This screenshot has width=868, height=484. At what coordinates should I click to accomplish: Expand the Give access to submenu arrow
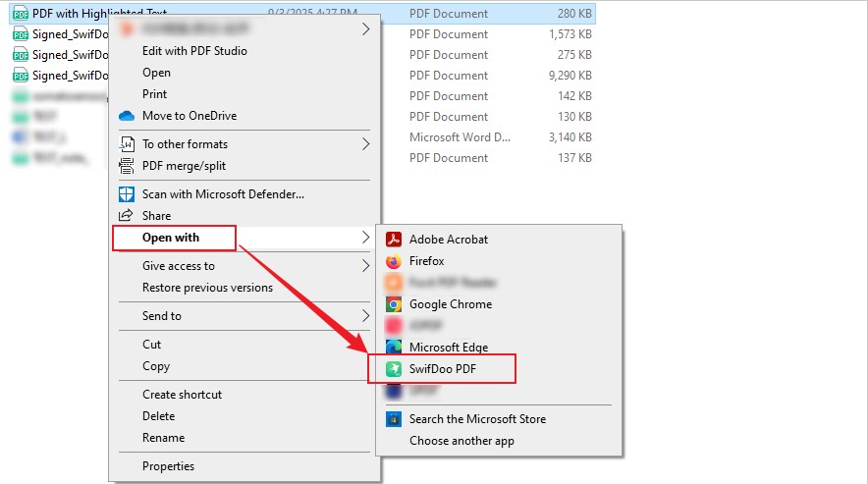(x=365, y=266)
